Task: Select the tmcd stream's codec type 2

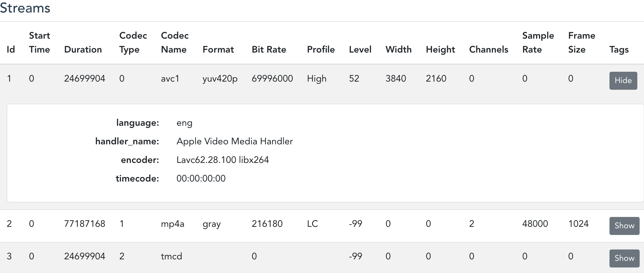Action: pyautogui.click(x=122, y=256)
